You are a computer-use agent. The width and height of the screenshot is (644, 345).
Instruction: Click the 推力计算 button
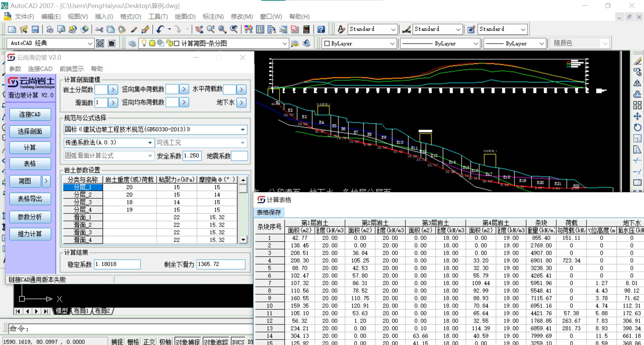tap(30, 234)
